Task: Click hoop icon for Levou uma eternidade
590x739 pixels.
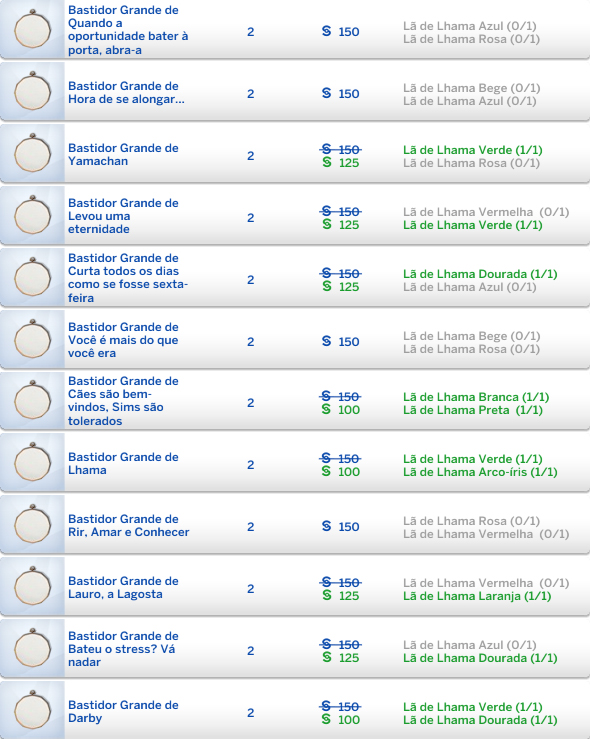Action: coord(33,215)
